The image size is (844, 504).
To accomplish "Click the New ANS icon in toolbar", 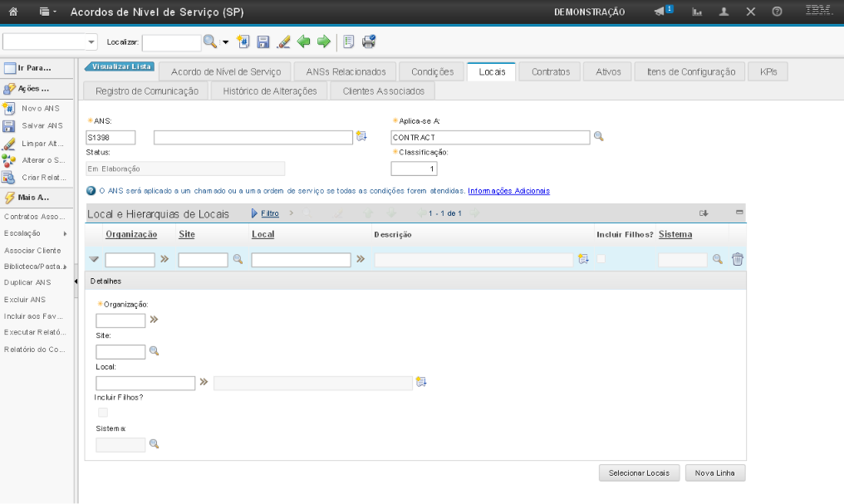I will pyautogui.click(x=243, y=42).
